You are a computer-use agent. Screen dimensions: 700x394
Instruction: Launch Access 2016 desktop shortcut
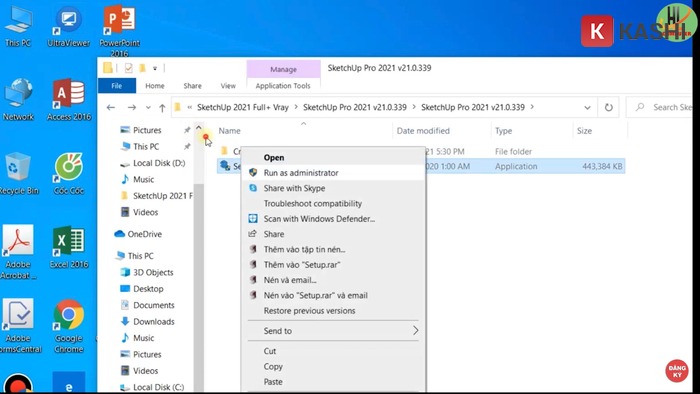click(x=69, y=100)
